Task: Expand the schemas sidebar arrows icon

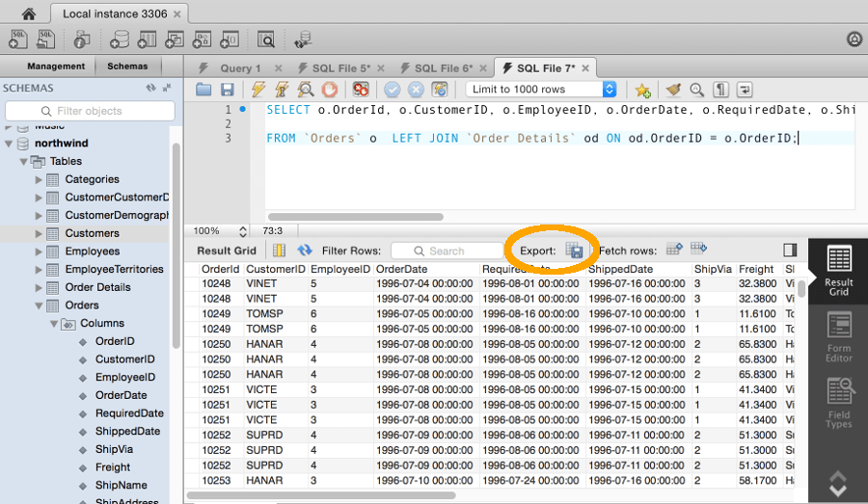Action: [x=167, y=88]
